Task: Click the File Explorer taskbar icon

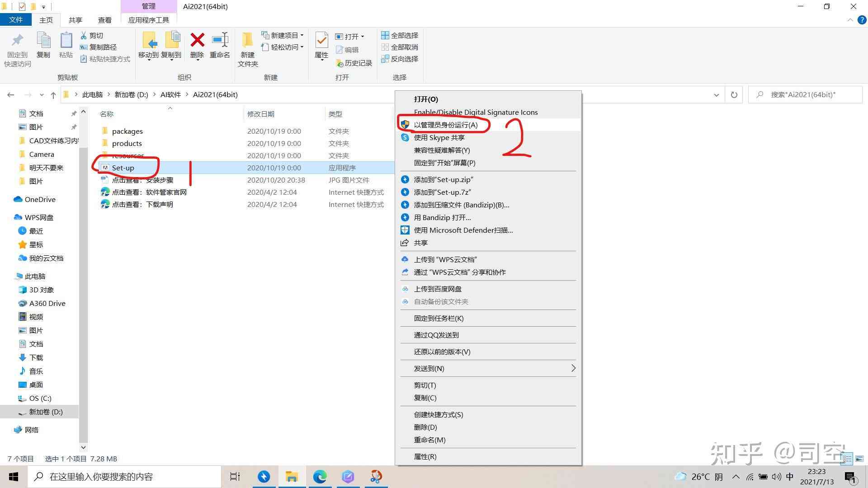Action: (x=292, y=477)
